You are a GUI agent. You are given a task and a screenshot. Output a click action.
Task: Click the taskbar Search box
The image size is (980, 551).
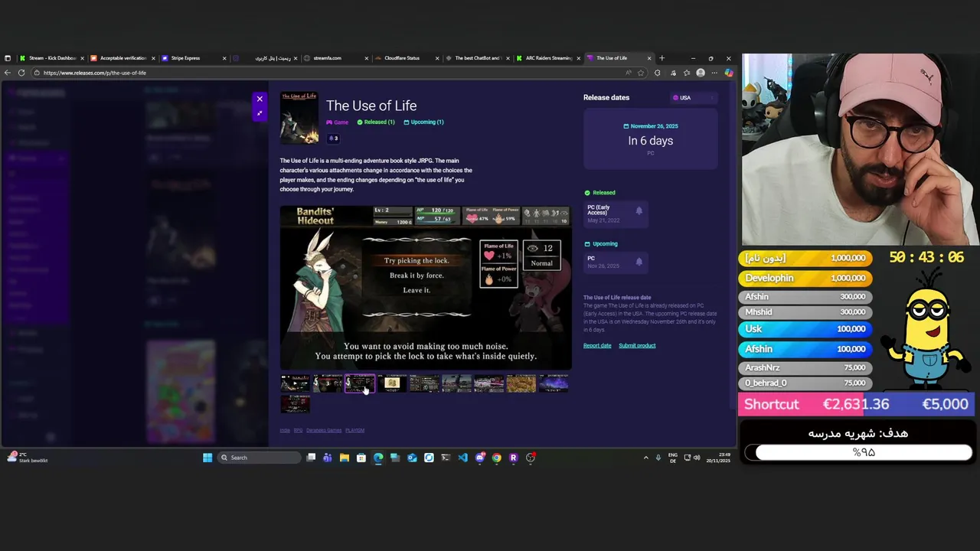259,458
